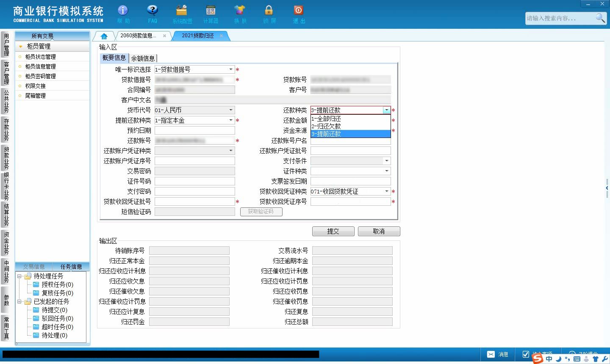Expand right side panel arrow

607,188
